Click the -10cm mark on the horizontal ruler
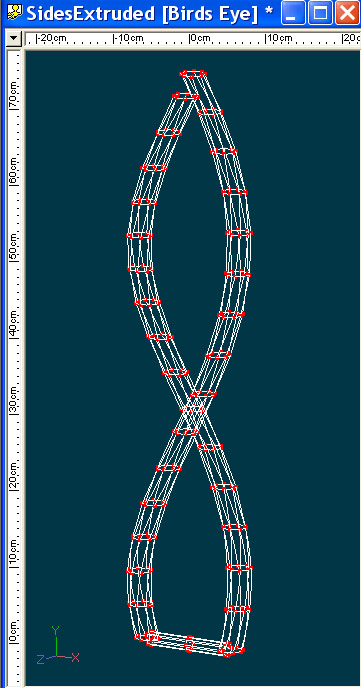The height and width of the screenshot is (688, 361). click(x=129, y=39)
